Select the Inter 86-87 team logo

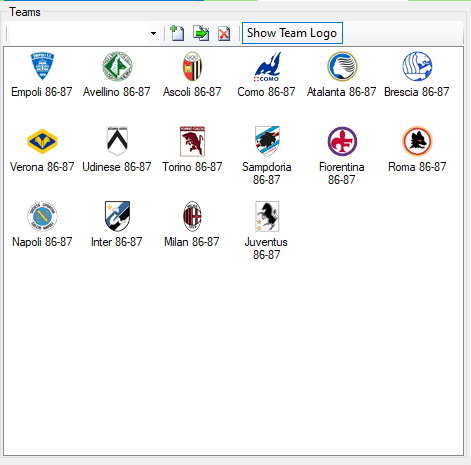(x=117, y=216)
